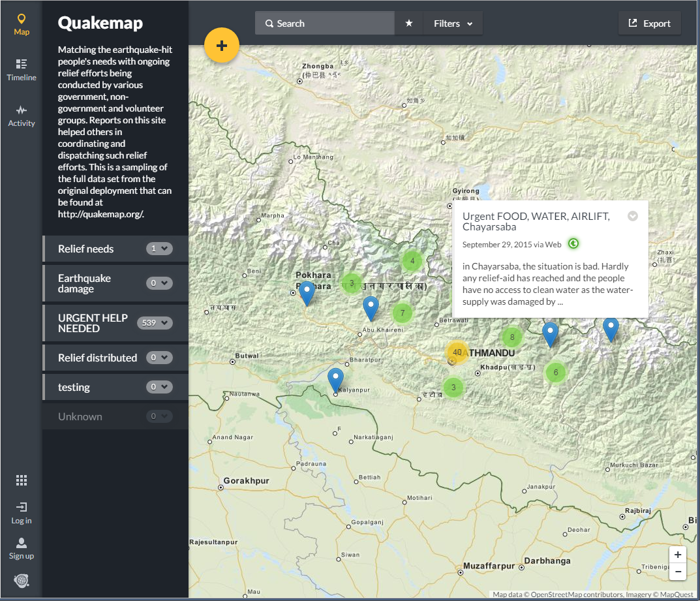
Task: Expand Relief distributed count dropdown
Action: pos(159,358)
